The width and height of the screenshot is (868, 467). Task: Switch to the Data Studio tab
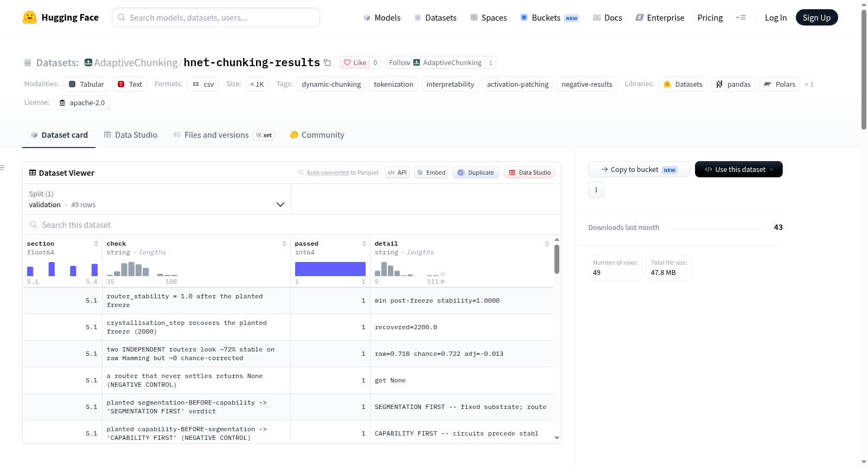(131, 135)
